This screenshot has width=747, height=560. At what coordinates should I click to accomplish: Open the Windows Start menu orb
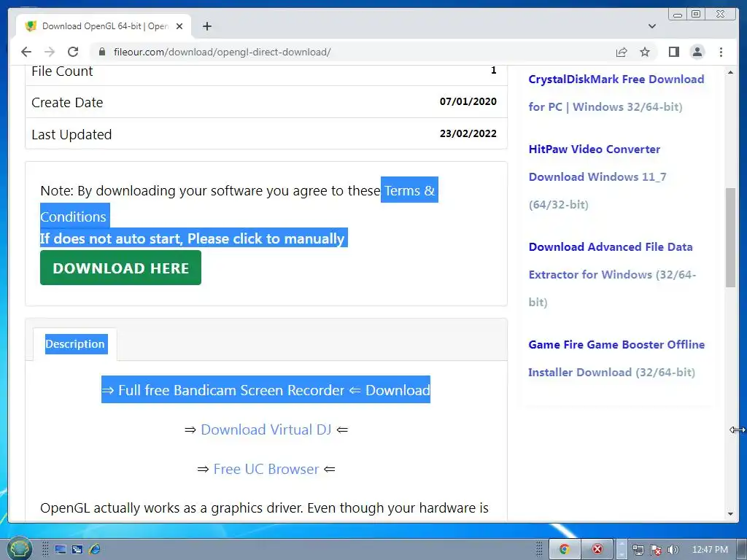(19, 548)
